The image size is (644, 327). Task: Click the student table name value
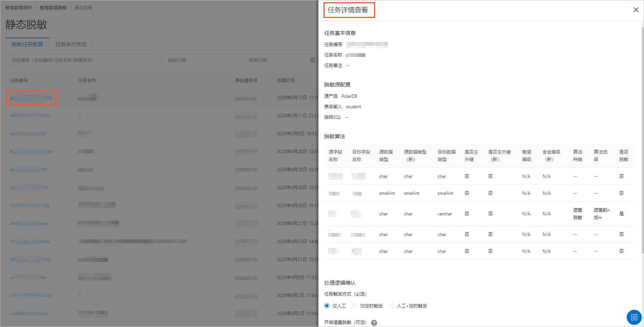(x=353, y=107)
